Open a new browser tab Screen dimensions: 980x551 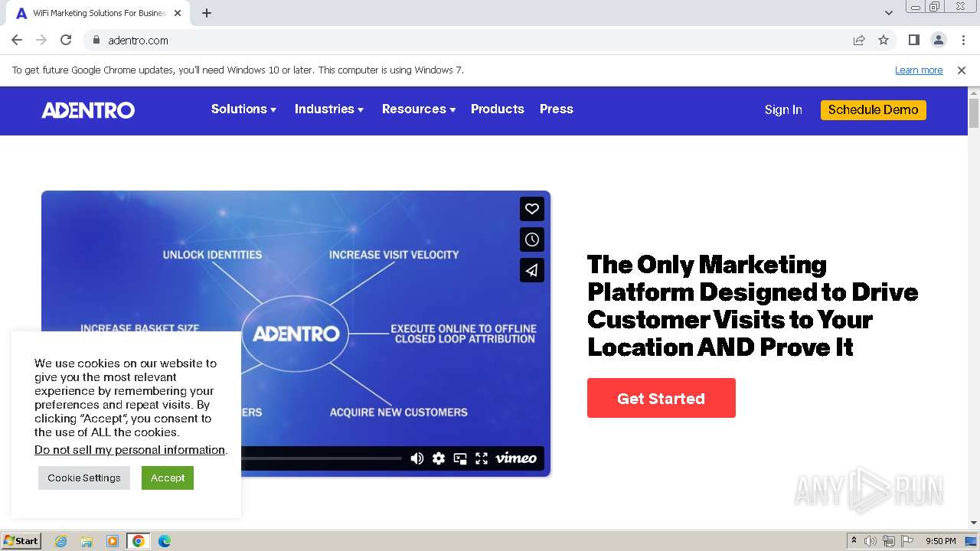click(x=207, y=13)
